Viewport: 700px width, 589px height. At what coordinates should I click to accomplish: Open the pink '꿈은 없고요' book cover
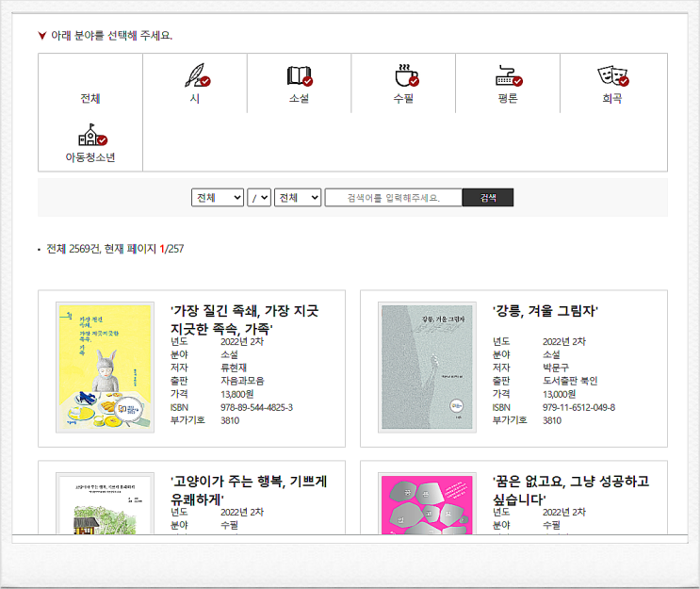[x=427, y=503]
